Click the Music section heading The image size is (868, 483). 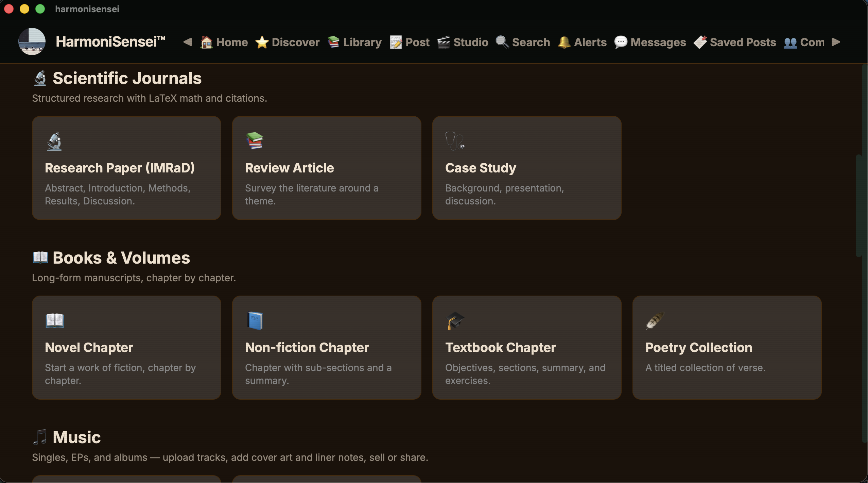(77, 437)
